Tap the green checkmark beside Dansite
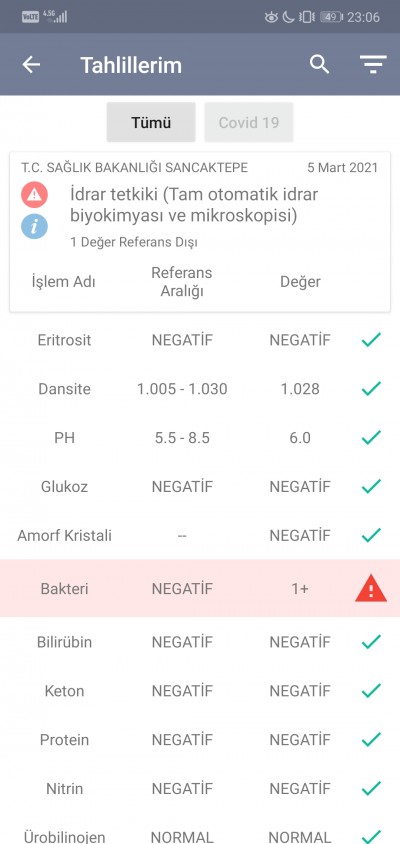 371,388
